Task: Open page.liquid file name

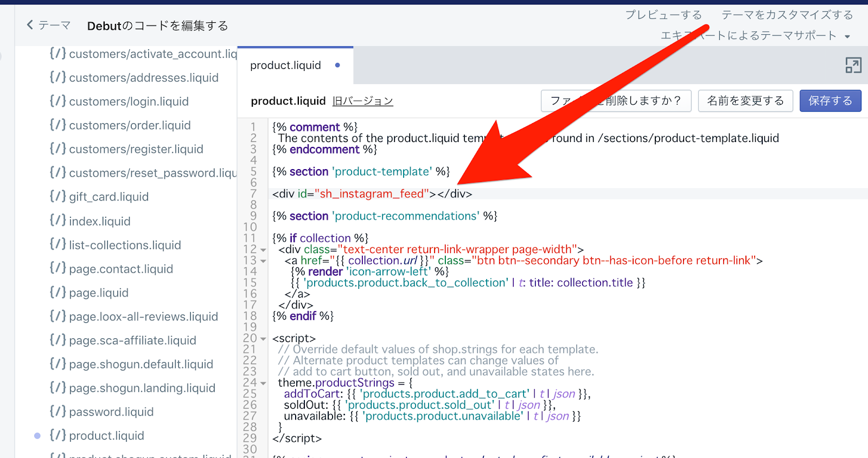Action: 99,293
